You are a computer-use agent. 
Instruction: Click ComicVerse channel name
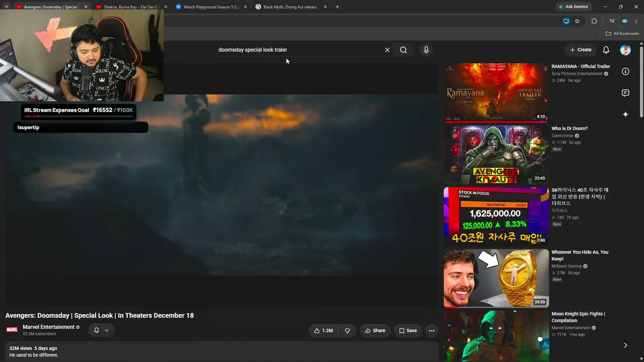coord(562,136)
